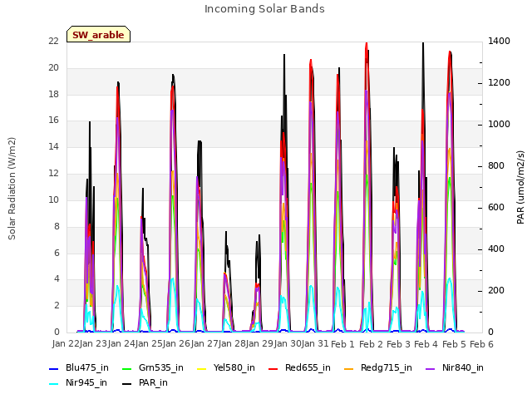Click the Solar Radiation (W/m2) axis label

click(12, 189)
